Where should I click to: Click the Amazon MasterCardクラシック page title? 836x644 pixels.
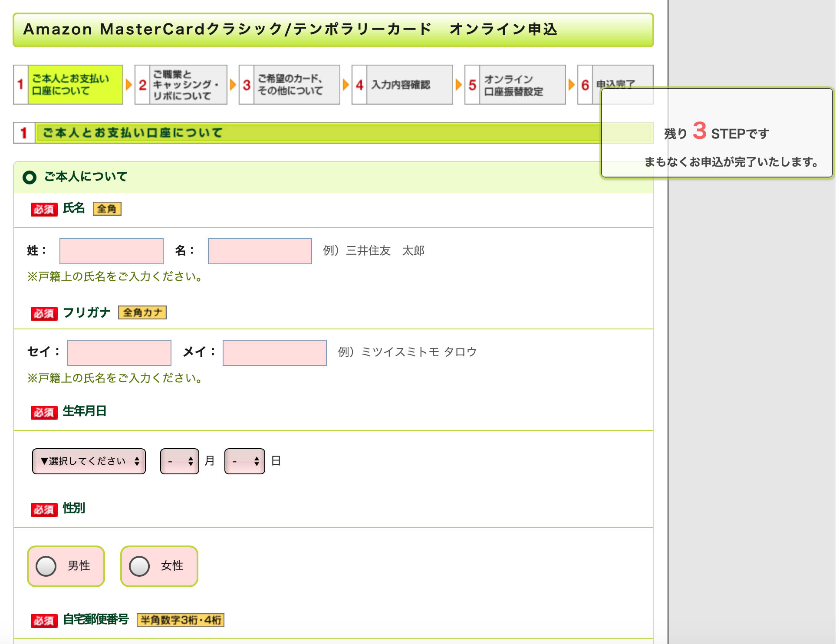[290, 29]
